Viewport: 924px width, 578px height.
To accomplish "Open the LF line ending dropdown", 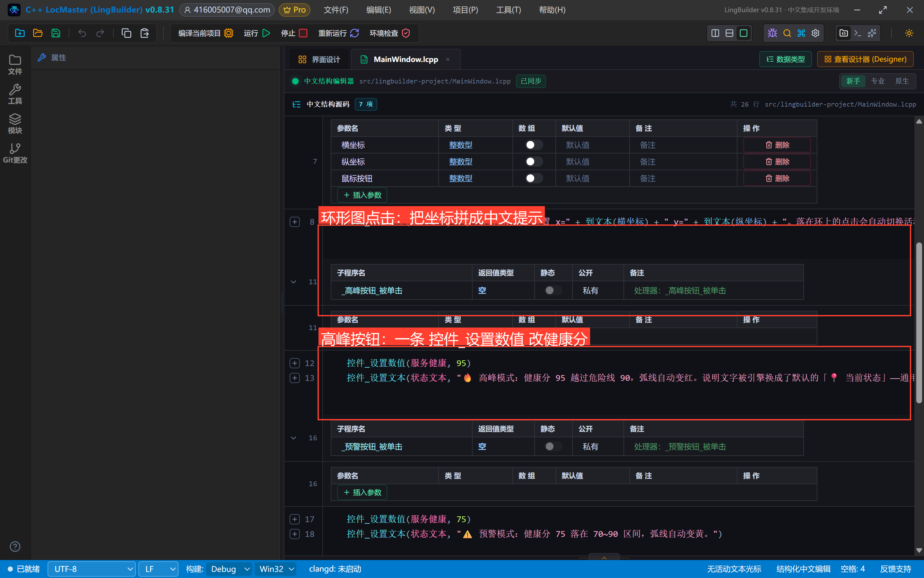I will point(158,569).
